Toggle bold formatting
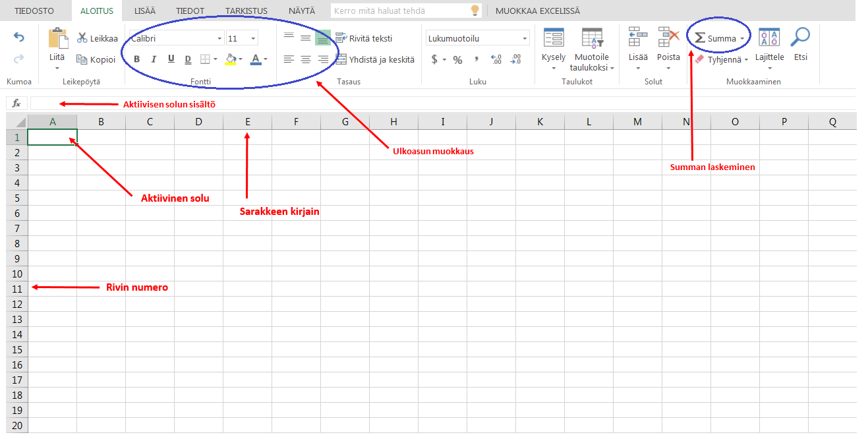The image size is (868, 439). pyautogui.click(x=137, y=59)
